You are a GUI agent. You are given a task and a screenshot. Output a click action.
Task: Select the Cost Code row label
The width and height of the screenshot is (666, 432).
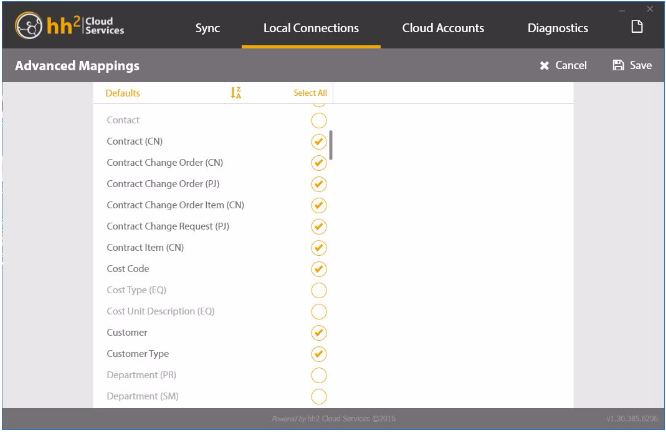coord(128,269)
